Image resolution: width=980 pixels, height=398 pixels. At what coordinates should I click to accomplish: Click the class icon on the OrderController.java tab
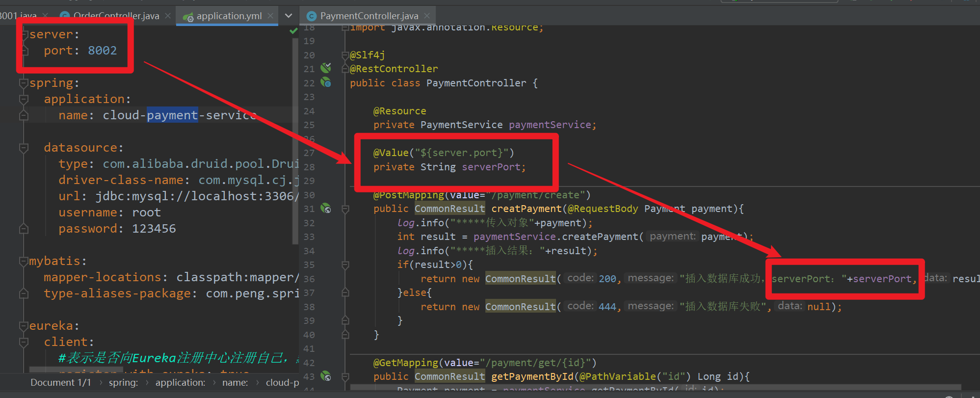(x=64, y=16)
